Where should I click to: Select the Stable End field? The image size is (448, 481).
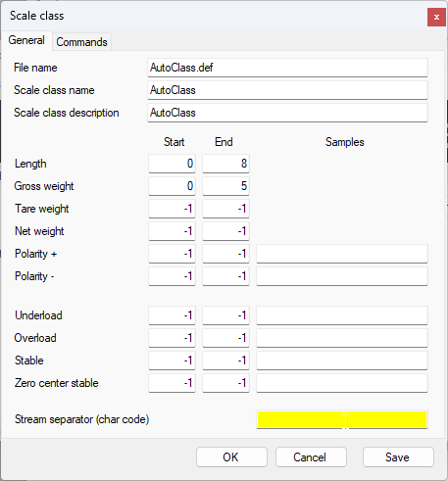pyautogui.click(x=225, y=361)
